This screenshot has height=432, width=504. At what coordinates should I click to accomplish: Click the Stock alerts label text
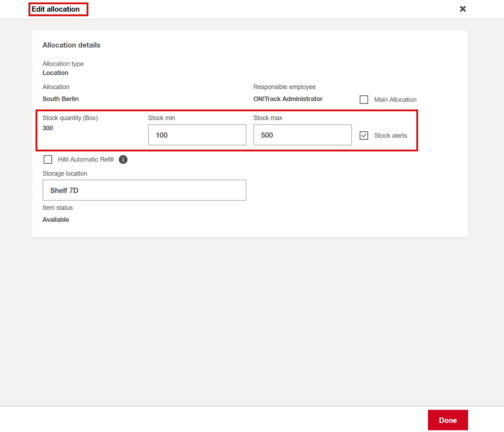coord(390,136)
